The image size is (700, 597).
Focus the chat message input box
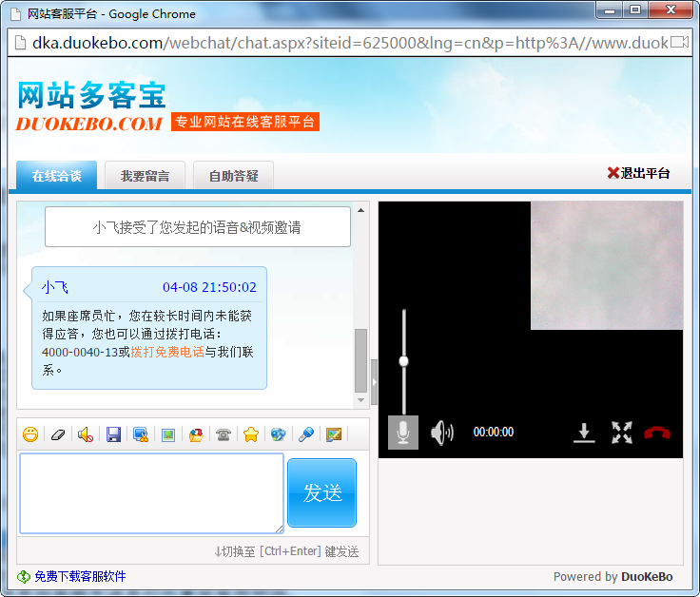(152, 493)
